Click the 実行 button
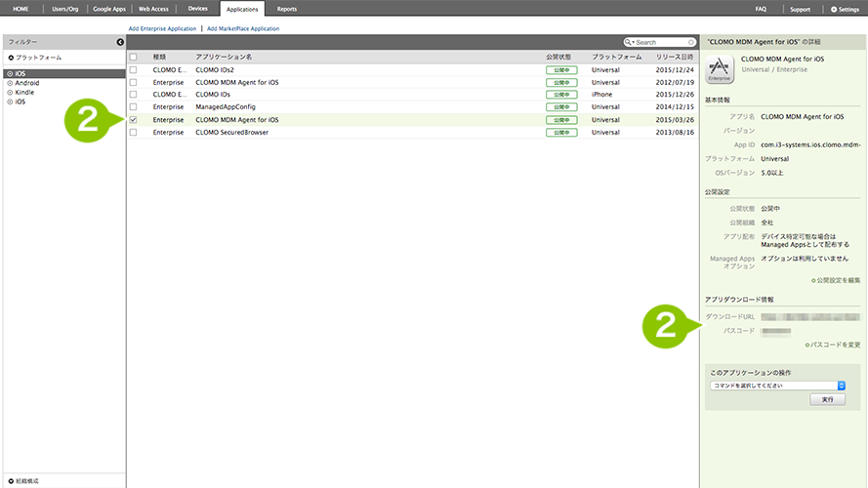The height and width of the screenshot is (488, 868). tap(828, 399)
